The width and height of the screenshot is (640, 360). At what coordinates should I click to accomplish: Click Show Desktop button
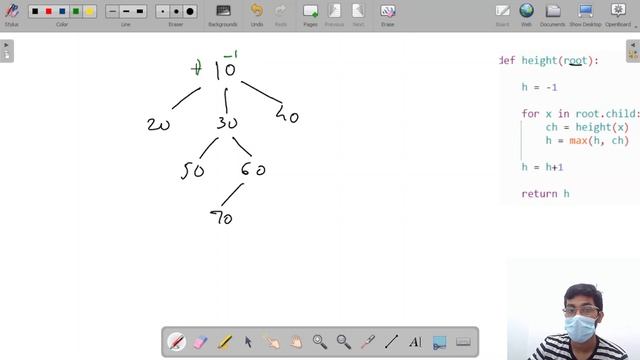coord(585,15)
